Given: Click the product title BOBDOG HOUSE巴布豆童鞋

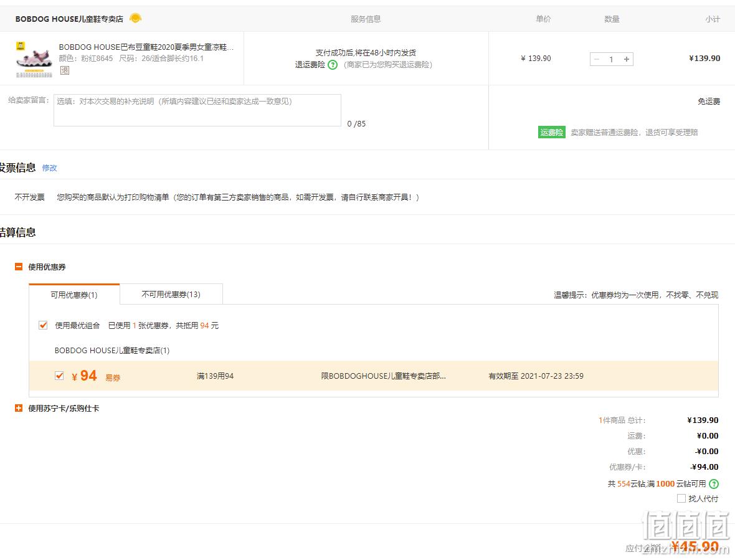Looking at the screenshot, I should 146,47.
